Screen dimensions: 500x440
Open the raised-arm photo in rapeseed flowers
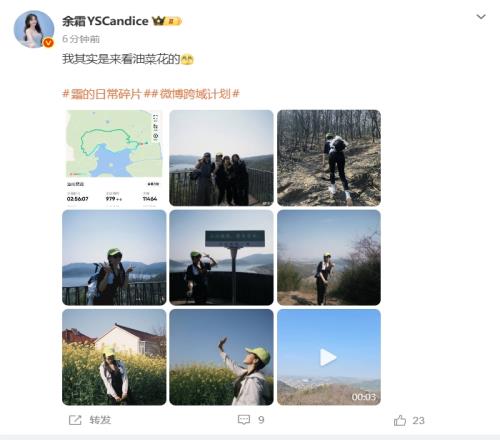(x=221, y=357)
